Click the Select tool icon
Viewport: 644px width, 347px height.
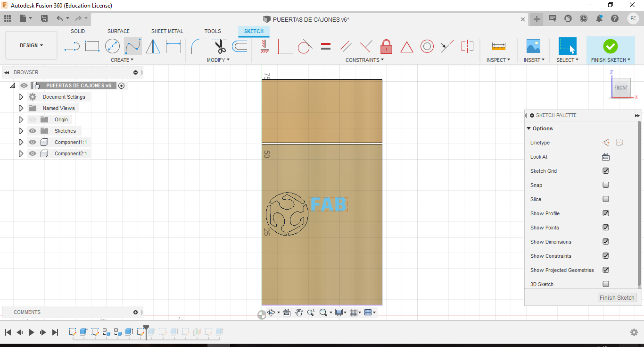[x=567, y=46]
